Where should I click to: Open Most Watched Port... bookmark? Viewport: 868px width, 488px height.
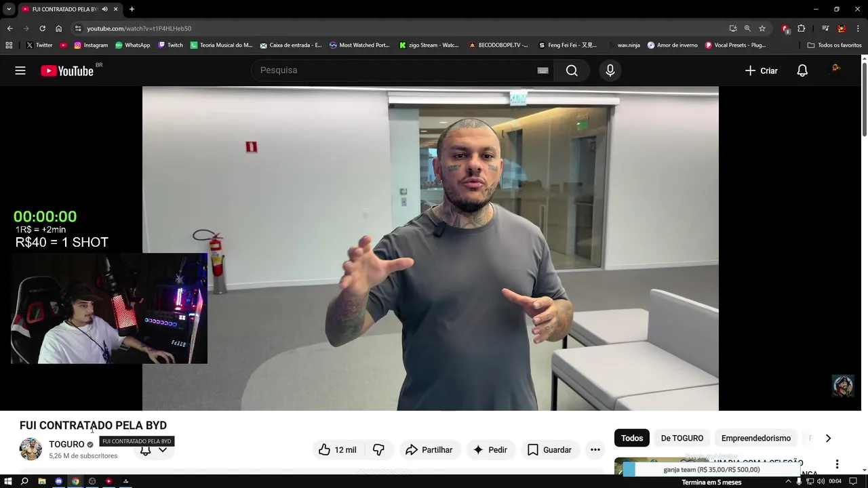[359, 45]
